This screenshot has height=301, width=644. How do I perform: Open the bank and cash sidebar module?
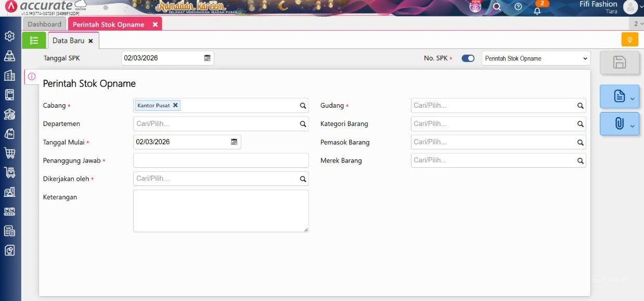tap(9, 114)
